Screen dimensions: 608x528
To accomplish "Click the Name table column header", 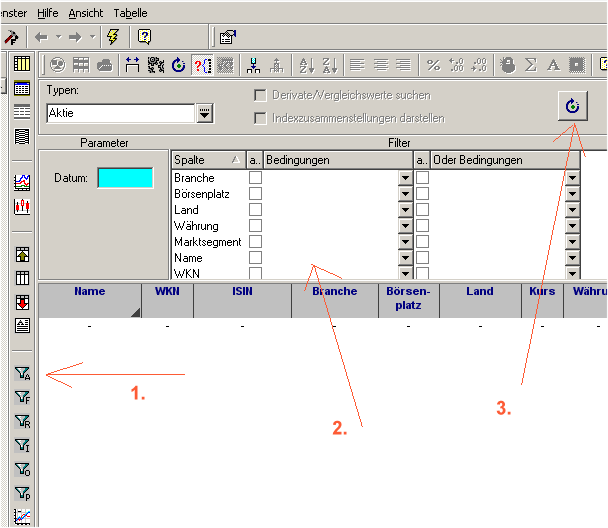I will [90, 300].
